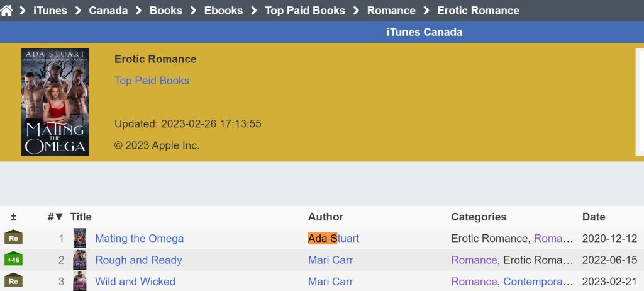The height and width of the screenshot is (291, 644).
Task: Sort by the ± change column header
Action: pos(13,217)
